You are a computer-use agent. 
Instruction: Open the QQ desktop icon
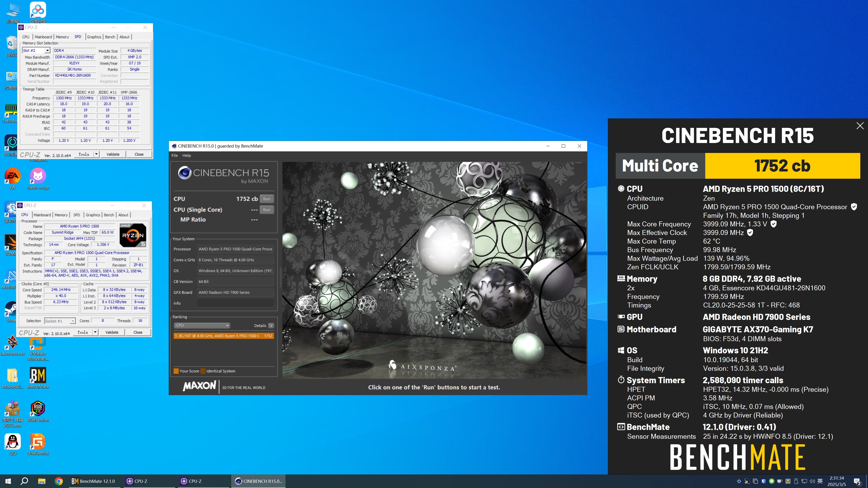(x=12, y=444)
